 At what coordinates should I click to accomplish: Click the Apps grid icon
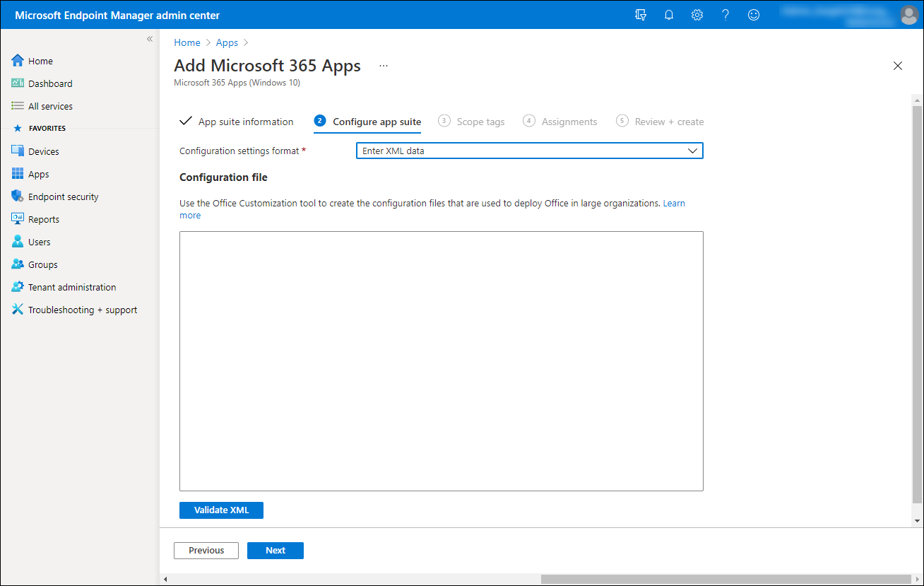[x=18, y=174]
